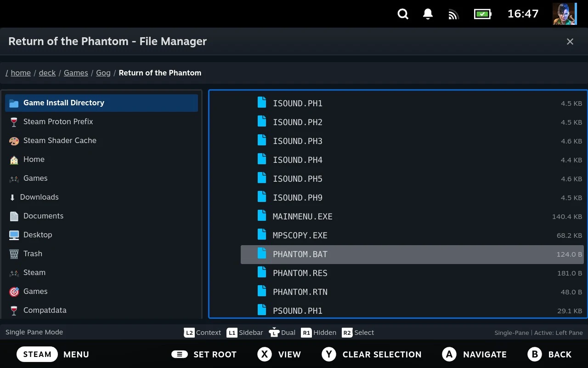The width and height of the screenshot is (588, 368).
Task: Click the target icon beside Games
Action: tap(14, 292)
